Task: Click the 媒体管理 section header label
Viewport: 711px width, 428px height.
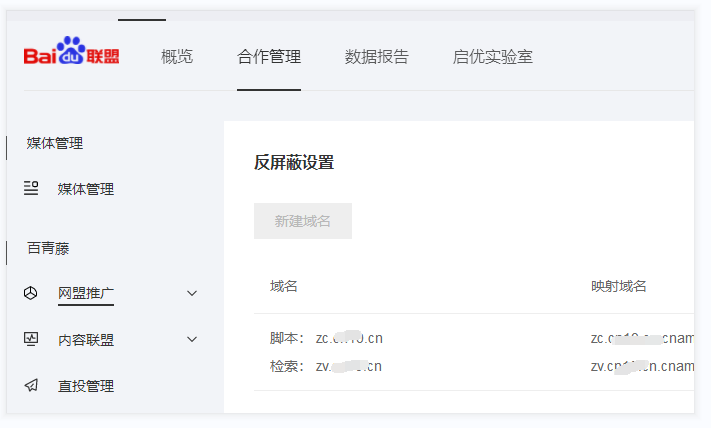Action: (x=54, y=143)
